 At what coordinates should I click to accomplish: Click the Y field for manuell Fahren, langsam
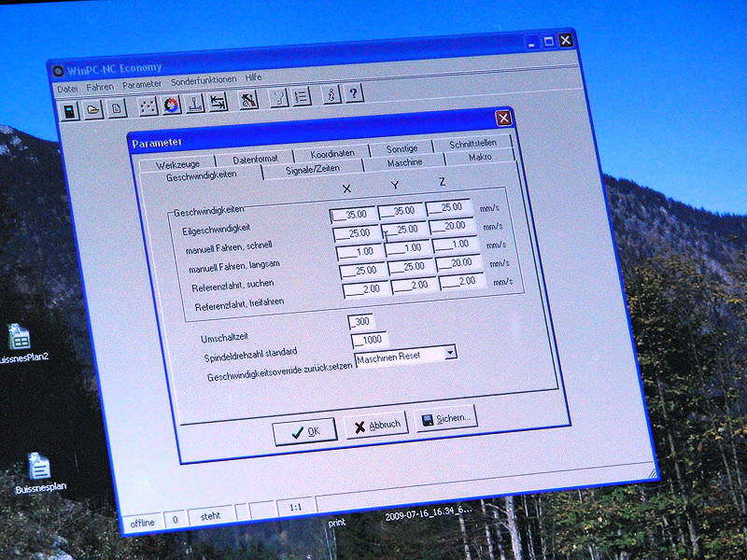(x=407, y=248)
